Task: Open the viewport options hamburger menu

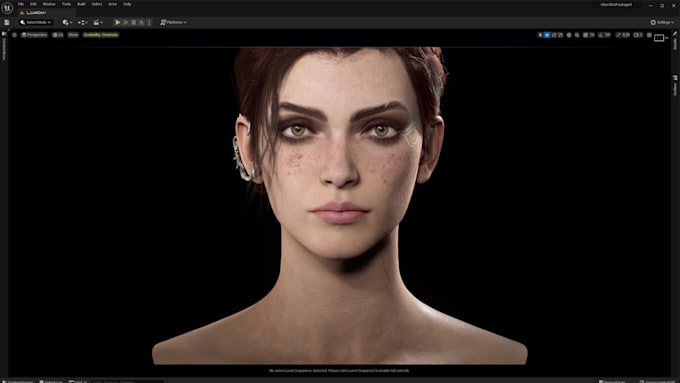Action: tap(14, 35)
